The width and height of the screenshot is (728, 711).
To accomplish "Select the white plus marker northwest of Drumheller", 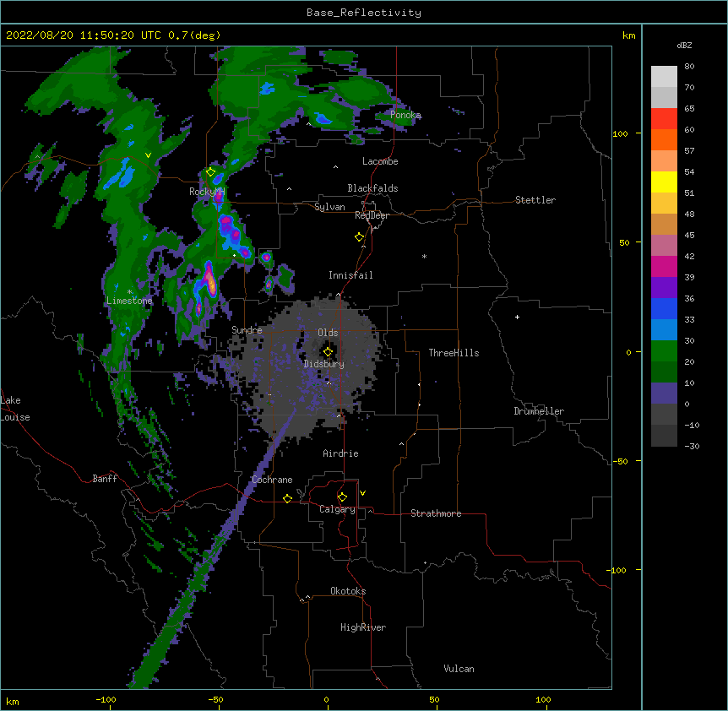I will [517, 317].
